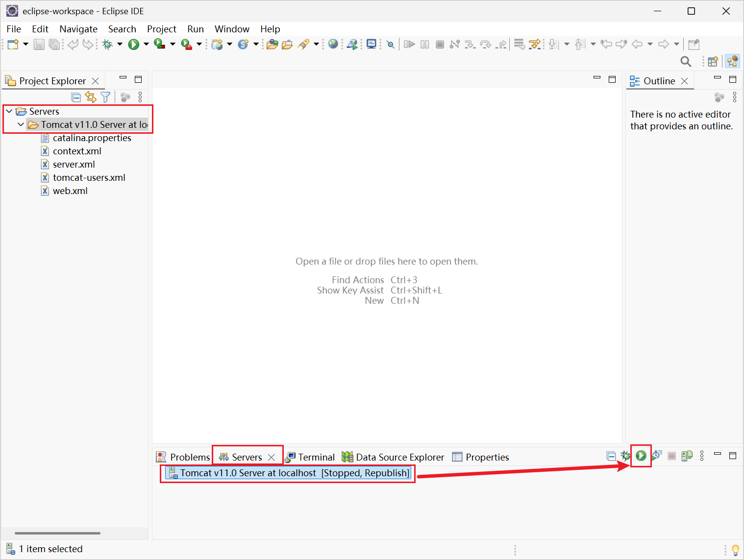The width and height of the screenshot is (744, 560).
Task: Open the Window menu
Action: coord(232,29)
